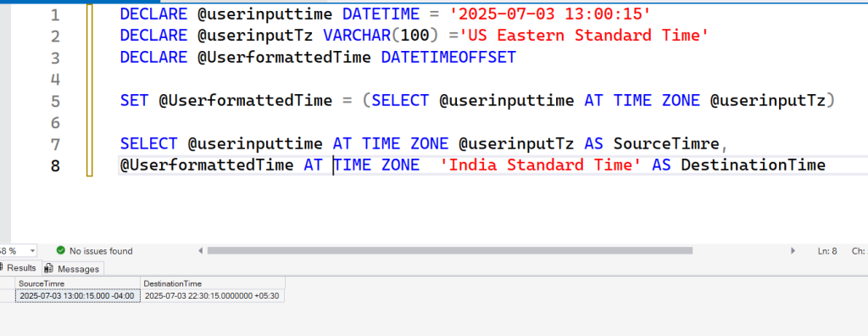Click the 'US Eastern Standard Time' string literal

coord(585,36)
